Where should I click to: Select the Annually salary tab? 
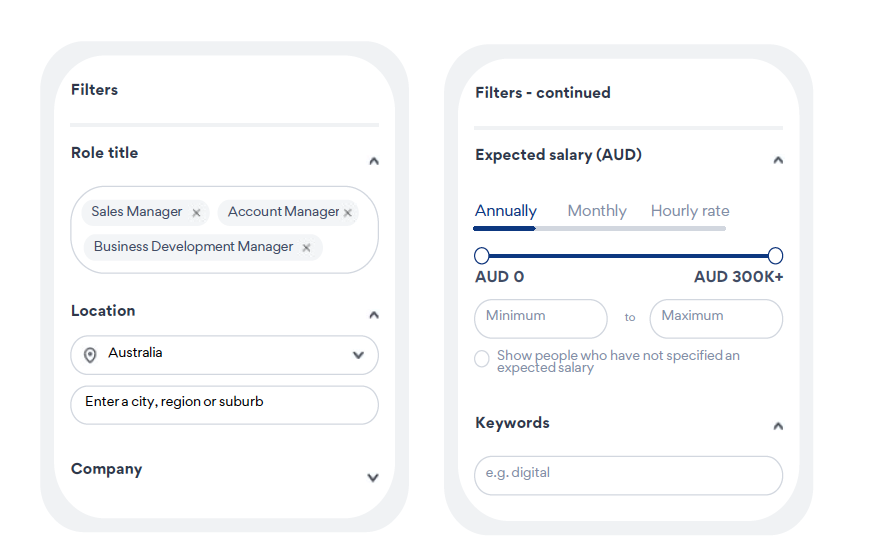pyautogui.click(x=506, y=211)
